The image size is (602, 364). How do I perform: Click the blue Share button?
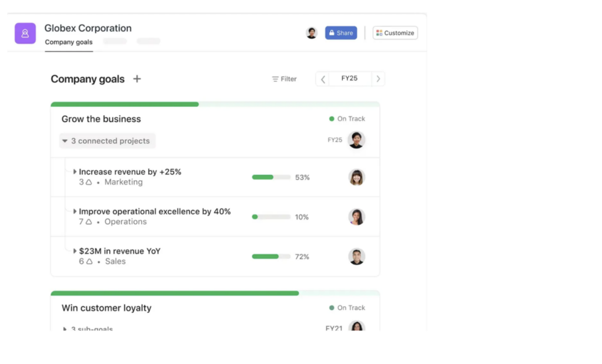[x=341, y=33]
